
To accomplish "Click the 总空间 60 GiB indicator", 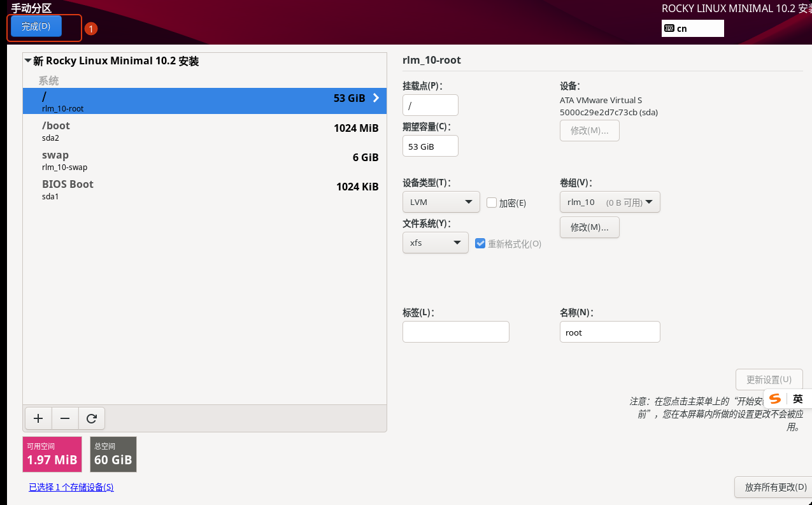I will pyautogui.click(x=113, y=454).
